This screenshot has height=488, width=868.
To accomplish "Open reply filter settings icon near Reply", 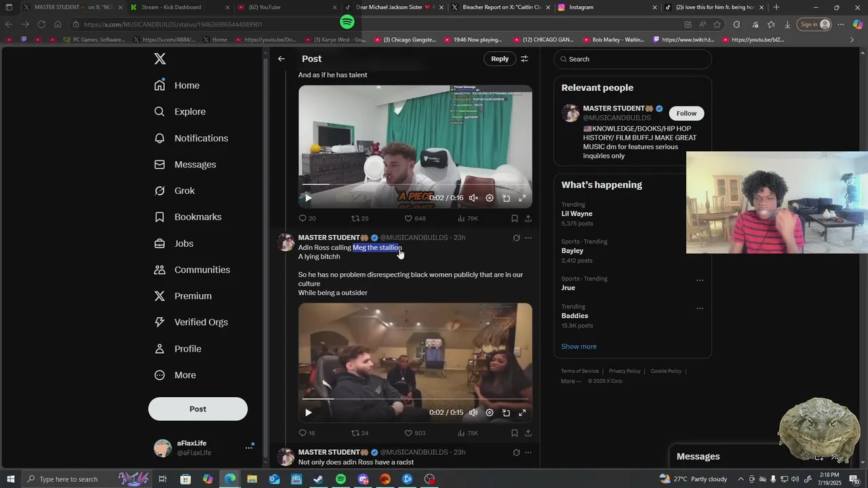I will [x=524, y=59].
